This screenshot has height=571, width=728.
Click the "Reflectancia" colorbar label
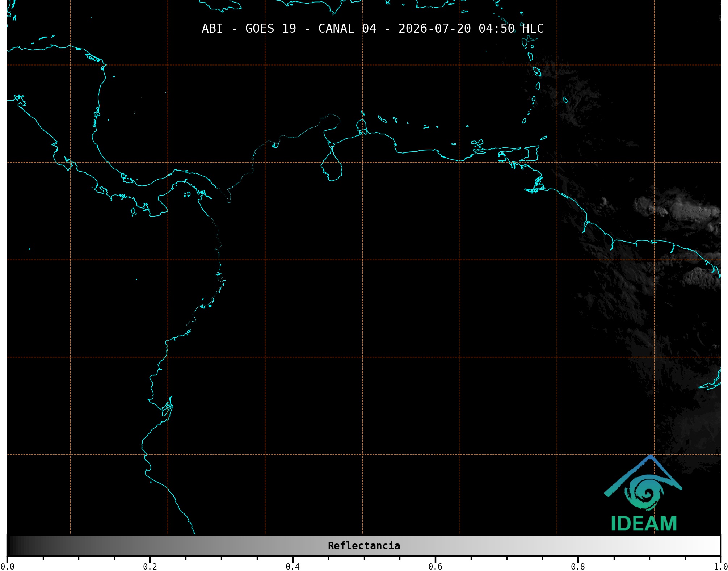click(364, 546)
